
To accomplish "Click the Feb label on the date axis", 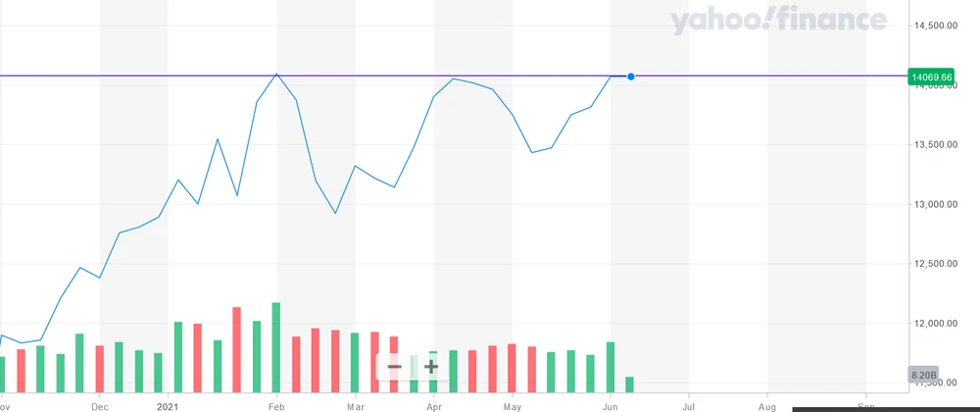I will (x=276, y=404).
